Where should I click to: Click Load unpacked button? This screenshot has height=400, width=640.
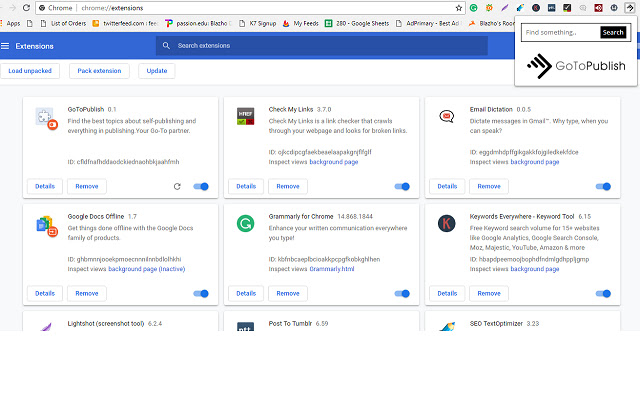tap(30, 71)
